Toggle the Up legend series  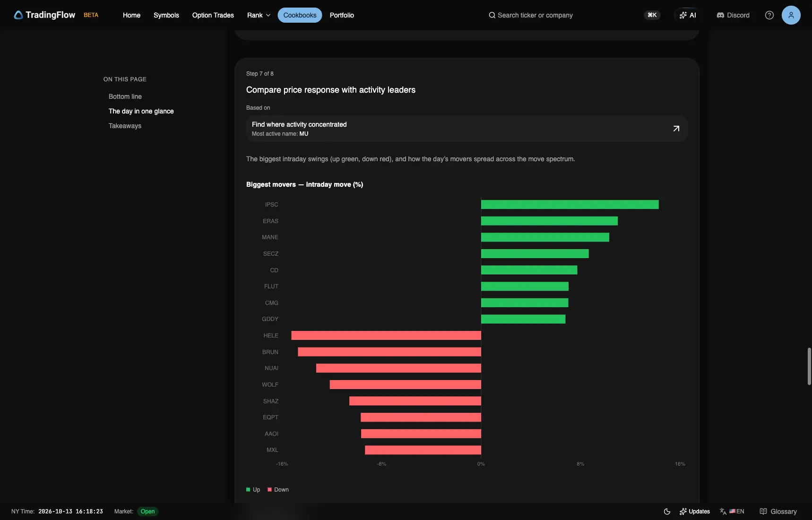click(253, 490)
